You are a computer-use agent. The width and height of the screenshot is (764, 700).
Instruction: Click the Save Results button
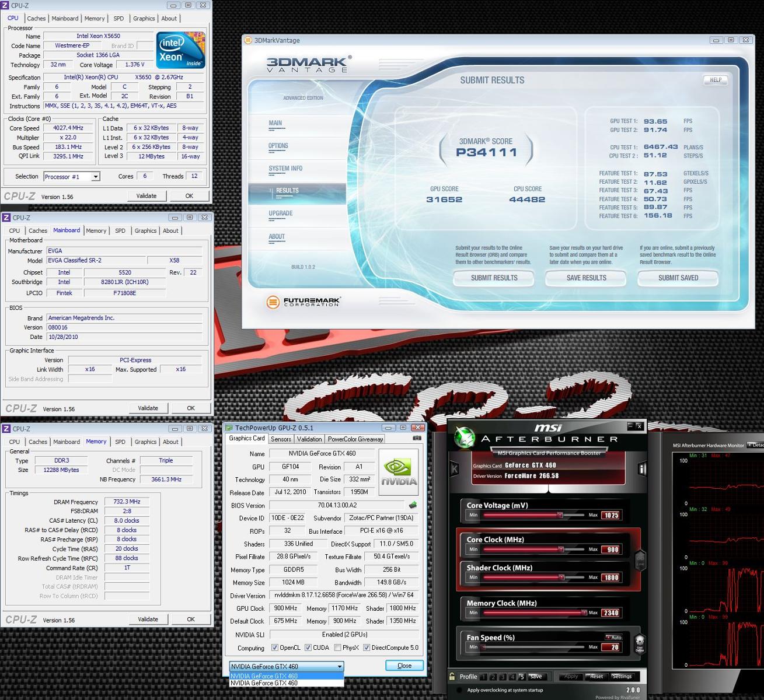[586, 278]
